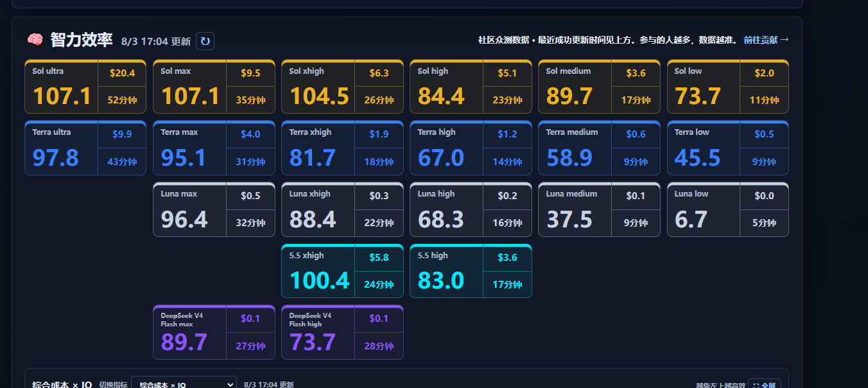Click the refresh icon next to 更新
Screen dimensions: 868x388
tap(205, 41)
